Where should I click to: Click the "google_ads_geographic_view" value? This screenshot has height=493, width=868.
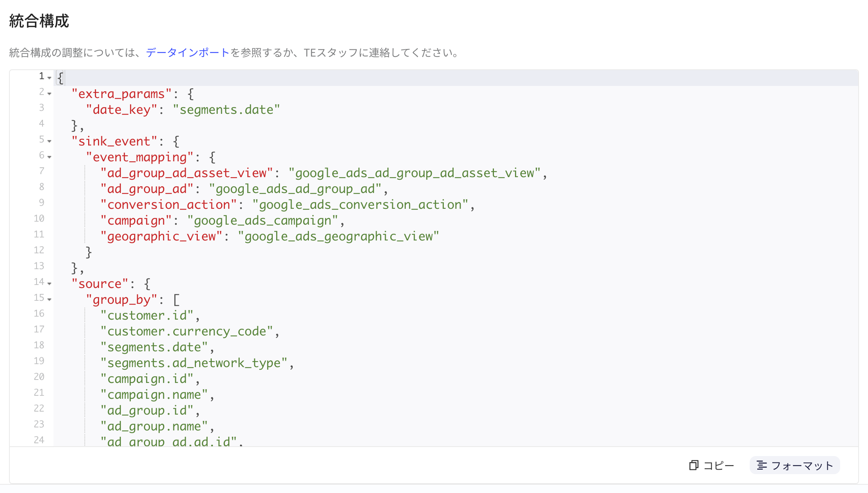click(x=339, y=236)
